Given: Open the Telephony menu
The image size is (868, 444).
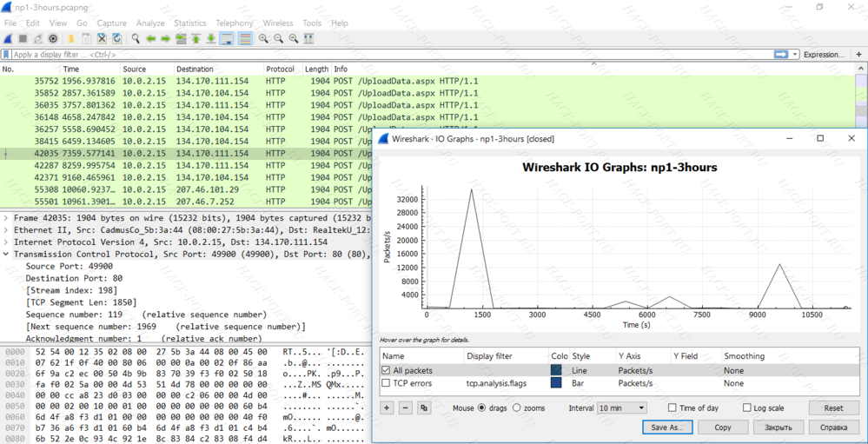Looking at the screenshot, I should coord(235,23).
